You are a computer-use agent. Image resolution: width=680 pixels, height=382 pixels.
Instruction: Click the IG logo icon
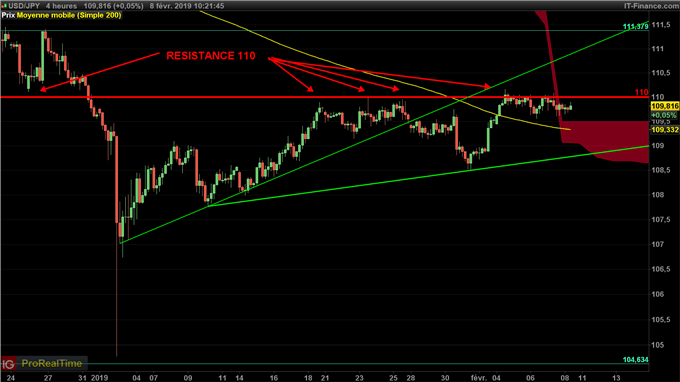tap(8, 363)
